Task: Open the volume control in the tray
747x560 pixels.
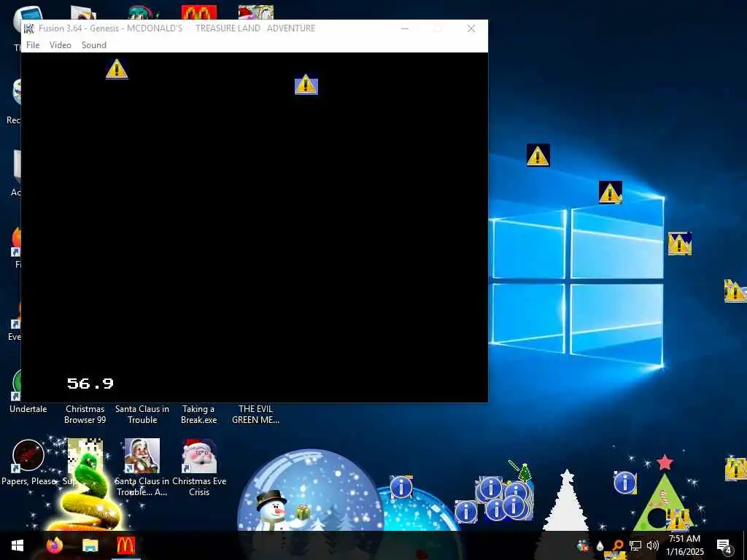Action: pyautogui.click(x=653, y=545)
